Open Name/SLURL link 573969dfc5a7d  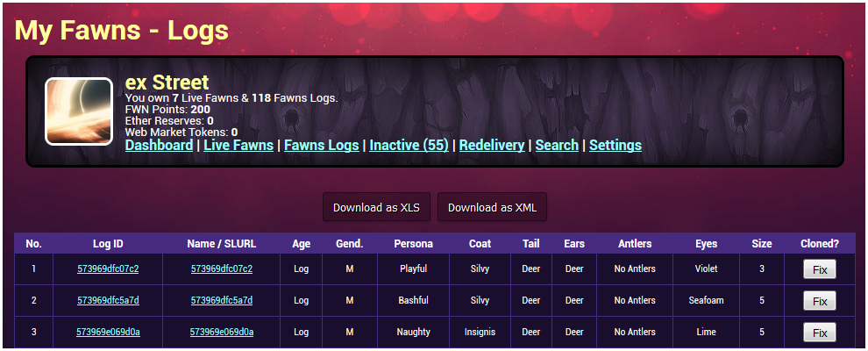[x=222, y=301]
